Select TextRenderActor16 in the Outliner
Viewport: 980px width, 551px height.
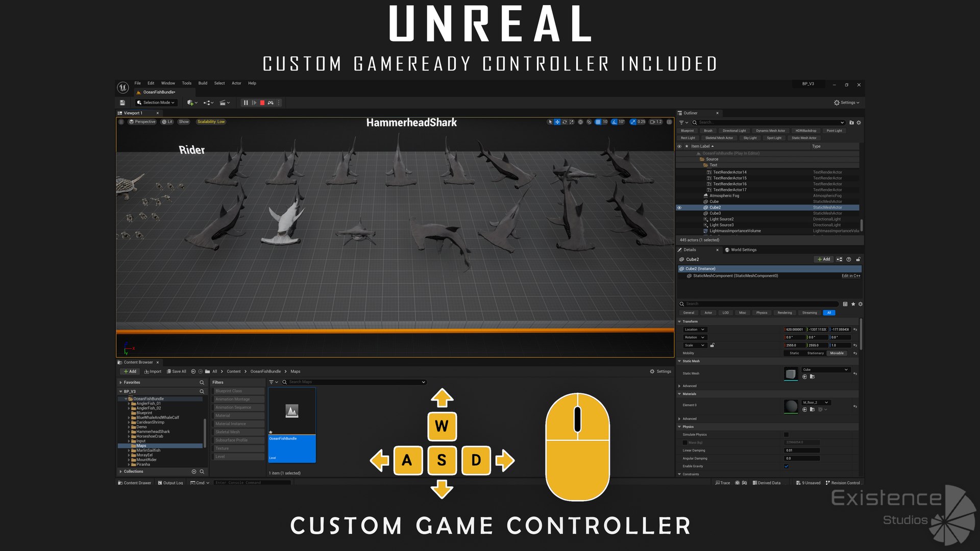[x=730, y=184]
